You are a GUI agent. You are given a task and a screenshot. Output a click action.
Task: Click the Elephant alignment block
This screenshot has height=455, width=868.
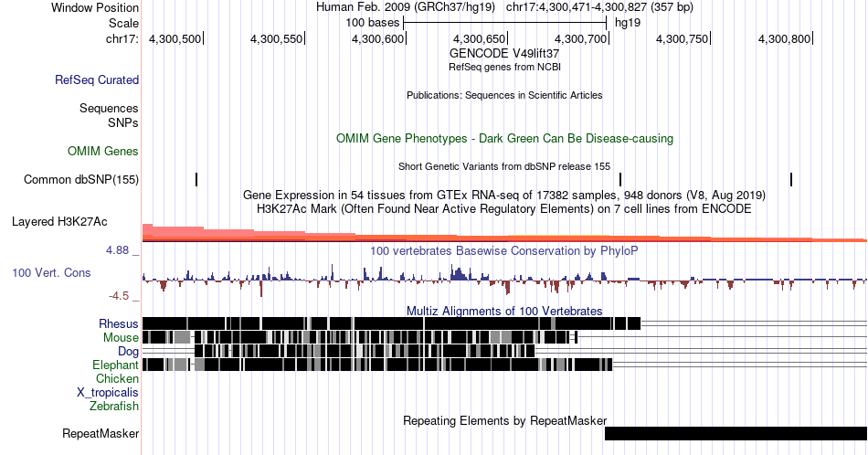[377, 365]
